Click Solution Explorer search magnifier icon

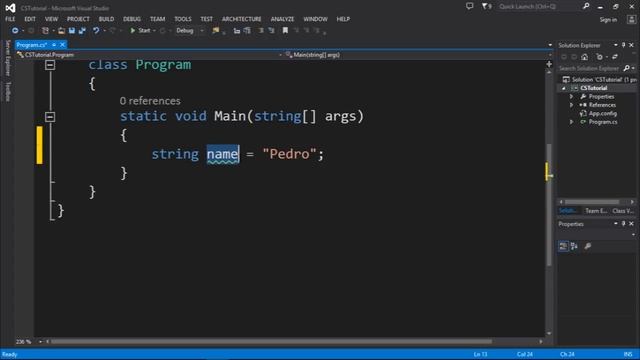tap(627, 68)
